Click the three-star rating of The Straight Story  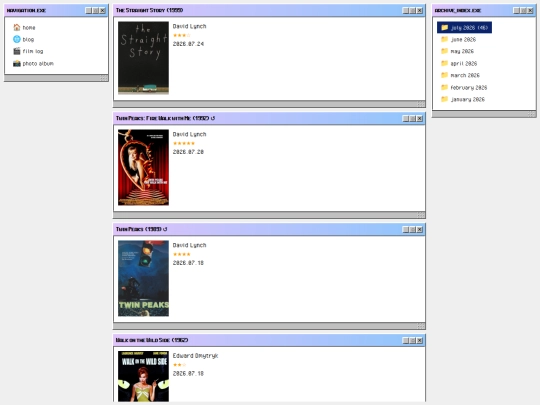click(181, 35)
